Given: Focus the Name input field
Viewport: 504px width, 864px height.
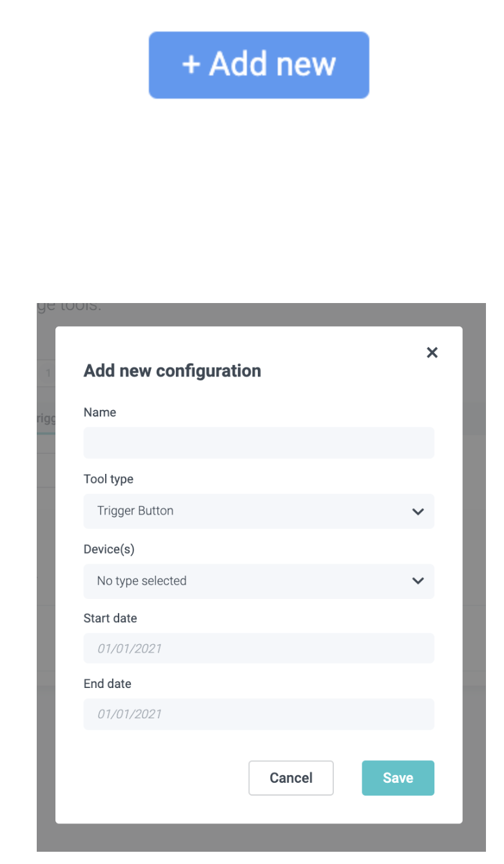Looking at the screenshot, I should pos(258,443).
